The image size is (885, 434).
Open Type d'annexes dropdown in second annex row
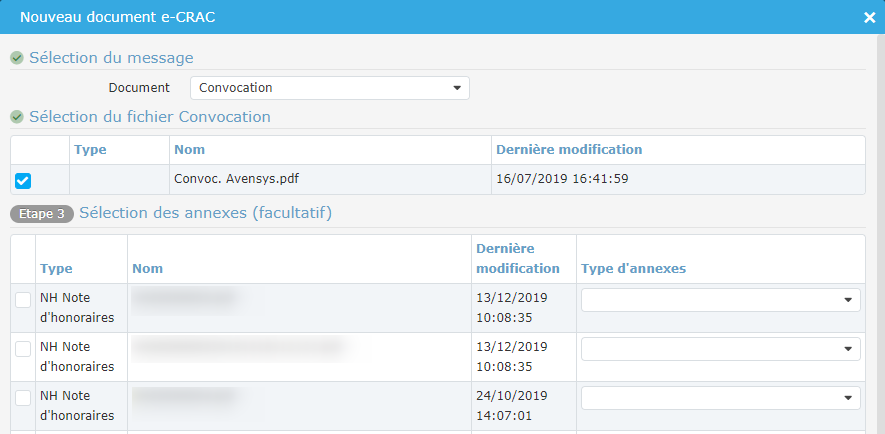click(x=720, y=349)
